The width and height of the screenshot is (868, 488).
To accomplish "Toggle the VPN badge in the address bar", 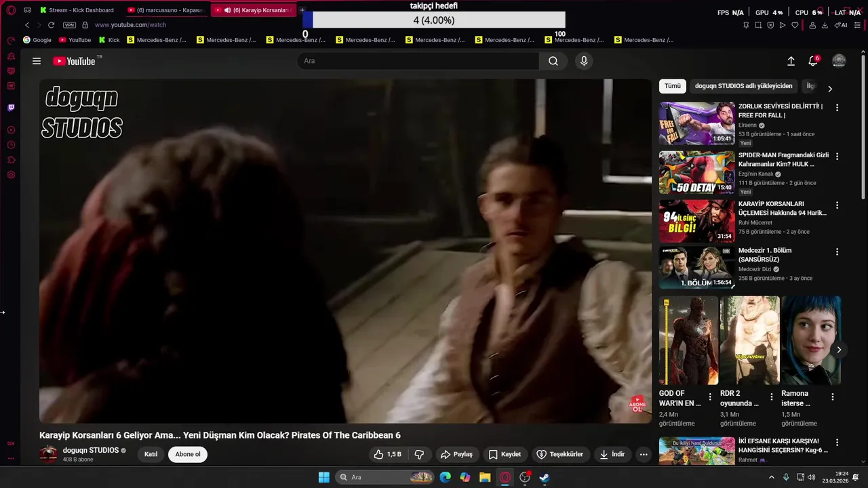I will point(69,25).
